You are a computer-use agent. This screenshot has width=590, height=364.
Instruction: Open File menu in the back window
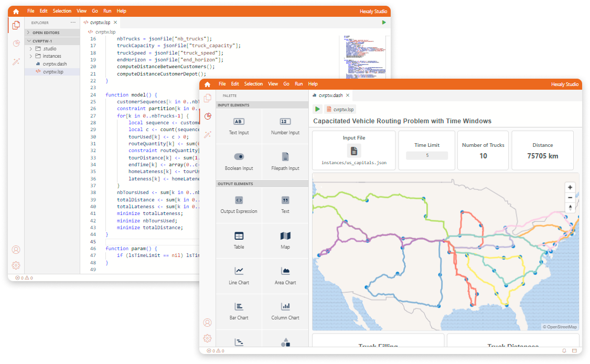point(31,11)
